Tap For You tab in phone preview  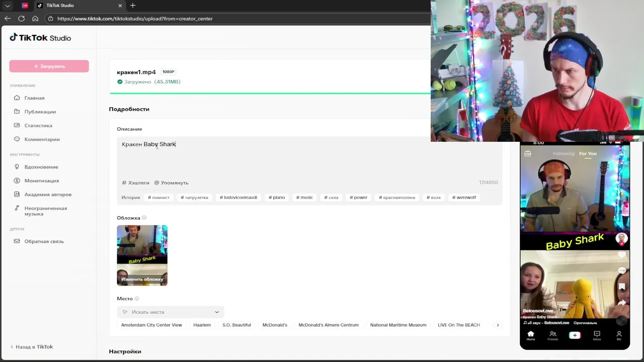[588, 154]
